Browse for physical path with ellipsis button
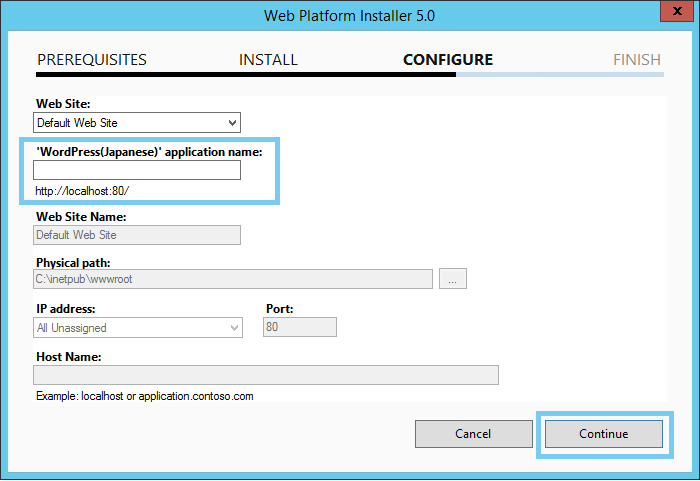Screen dimensions: 700x481 pos(453,279)
